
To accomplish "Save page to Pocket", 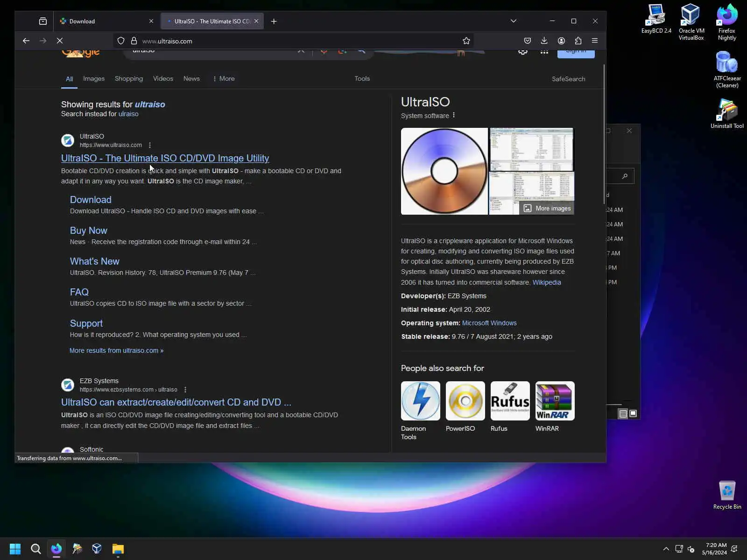I will tap(527, 41).
